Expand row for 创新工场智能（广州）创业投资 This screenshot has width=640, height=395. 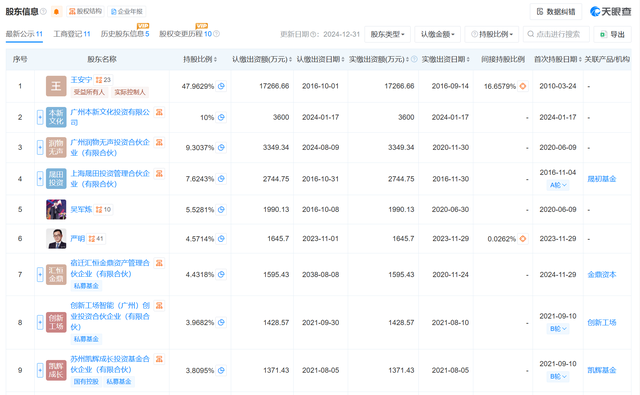(x=40, y=322)
